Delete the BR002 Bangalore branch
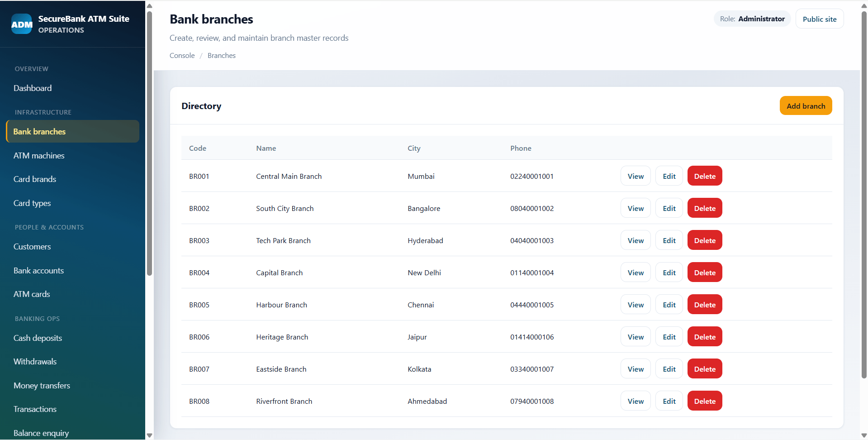This screenshot has height=440, width=868. tap(705, 208)
